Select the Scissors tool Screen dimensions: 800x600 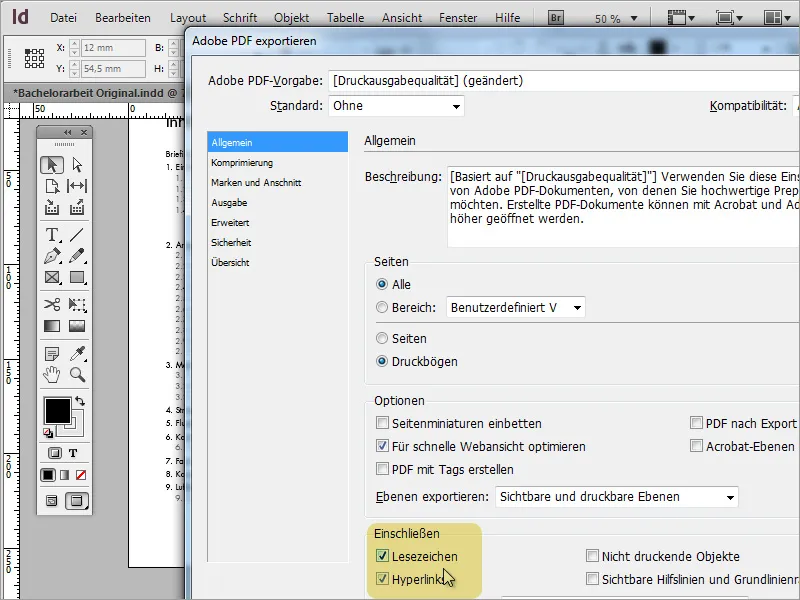click(52, 305)
